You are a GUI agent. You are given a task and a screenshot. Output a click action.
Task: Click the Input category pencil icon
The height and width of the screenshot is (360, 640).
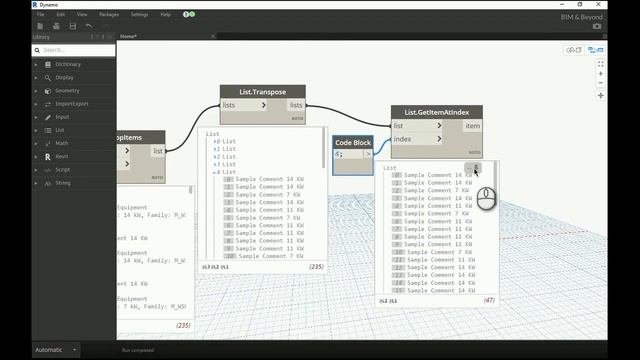click(x=48, y=117)
